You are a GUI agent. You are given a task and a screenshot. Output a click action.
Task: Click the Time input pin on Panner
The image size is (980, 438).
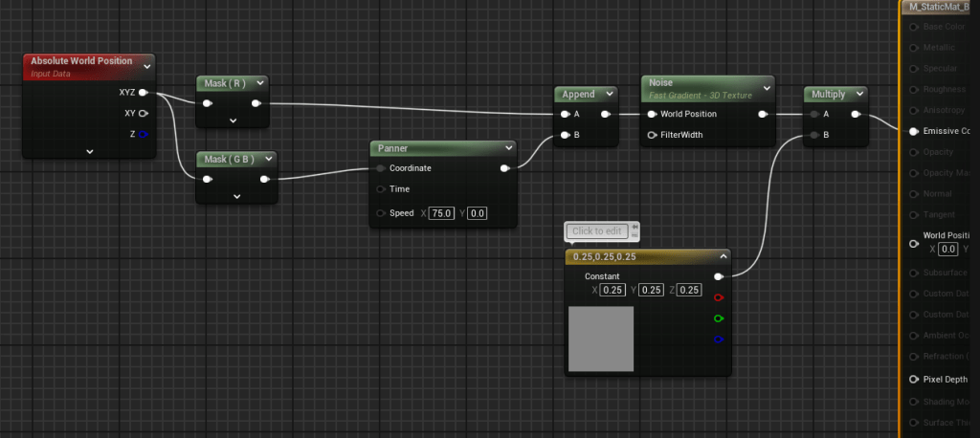[x=381, y=189]
